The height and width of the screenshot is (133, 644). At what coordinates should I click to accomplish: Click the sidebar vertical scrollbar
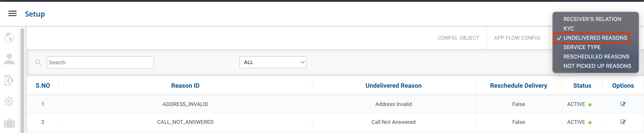click(x=22, y=80)
